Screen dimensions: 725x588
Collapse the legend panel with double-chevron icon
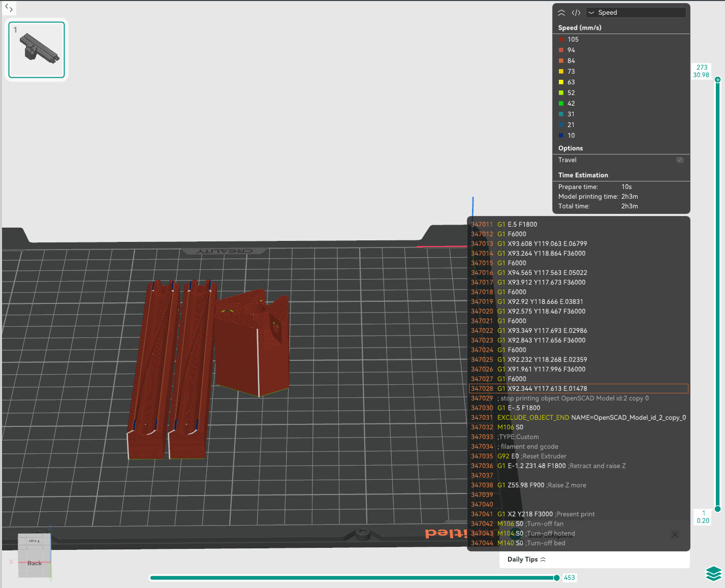[x=561, y=13]
